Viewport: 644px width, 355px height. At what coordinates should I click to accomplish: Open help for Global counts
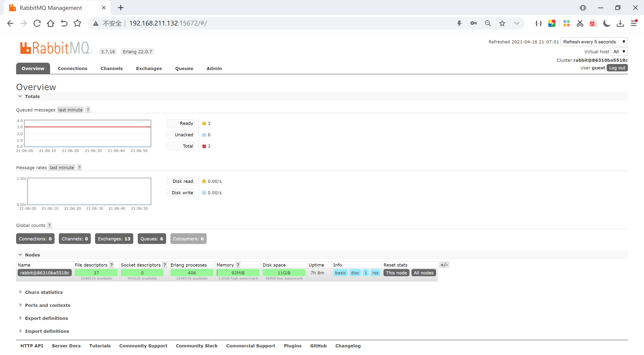pyautogui.click(x=49, y=225)
